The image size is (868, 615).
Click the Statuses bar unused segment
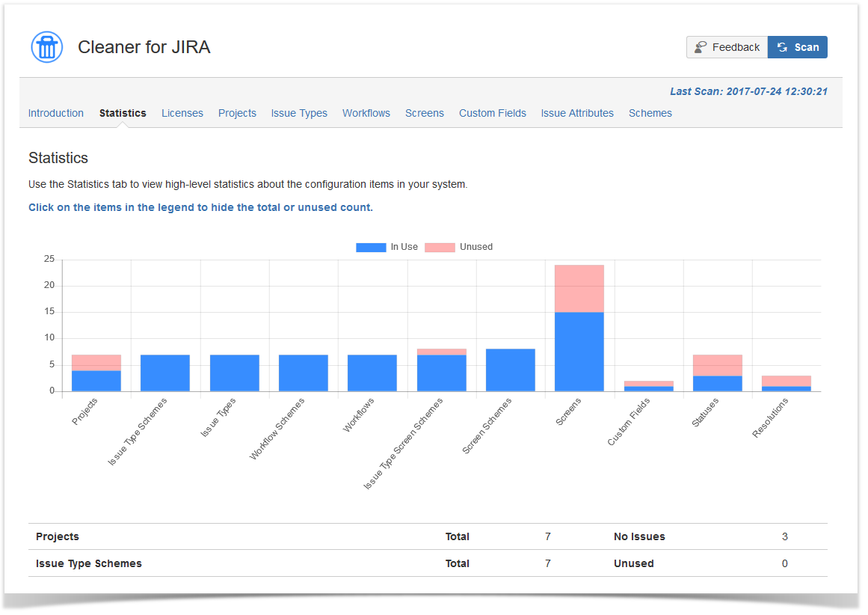point(718,365)
